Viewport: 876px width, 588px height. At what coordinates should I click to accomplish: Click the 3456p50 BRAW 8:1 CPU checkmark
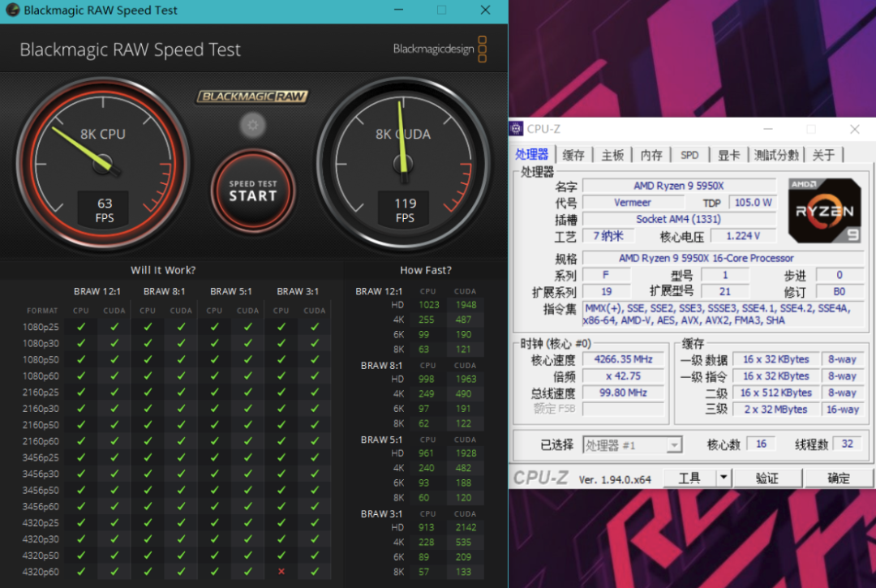tap(148, 490)
